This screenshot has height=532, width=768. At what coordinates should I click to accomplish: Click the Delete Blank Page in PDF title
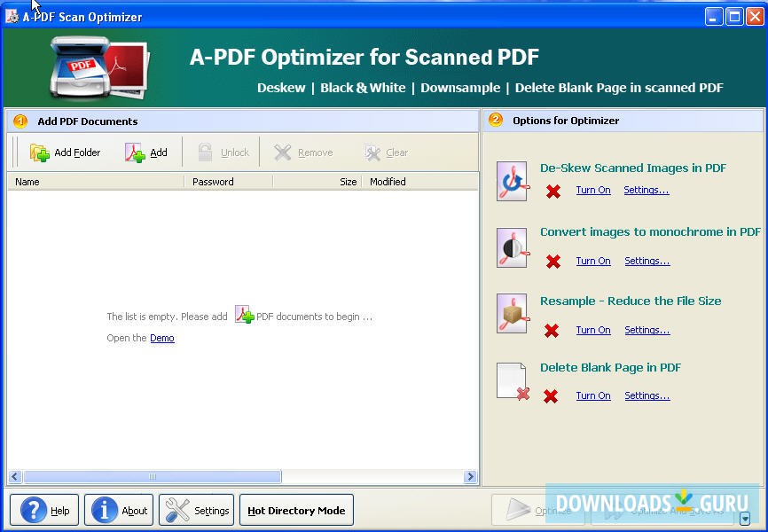[610, 367]
